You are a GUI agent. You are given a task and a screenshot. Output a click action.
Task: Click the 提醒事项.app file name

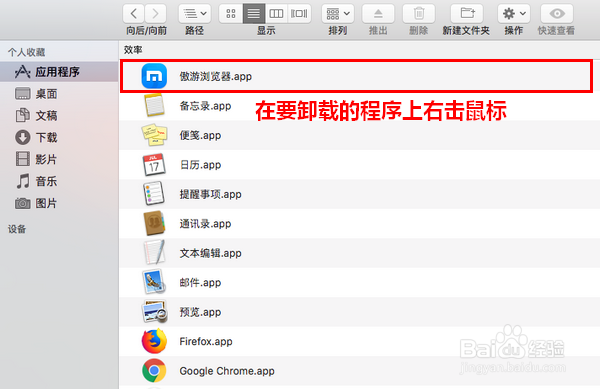pyautogui.click(x=210, y=194)
